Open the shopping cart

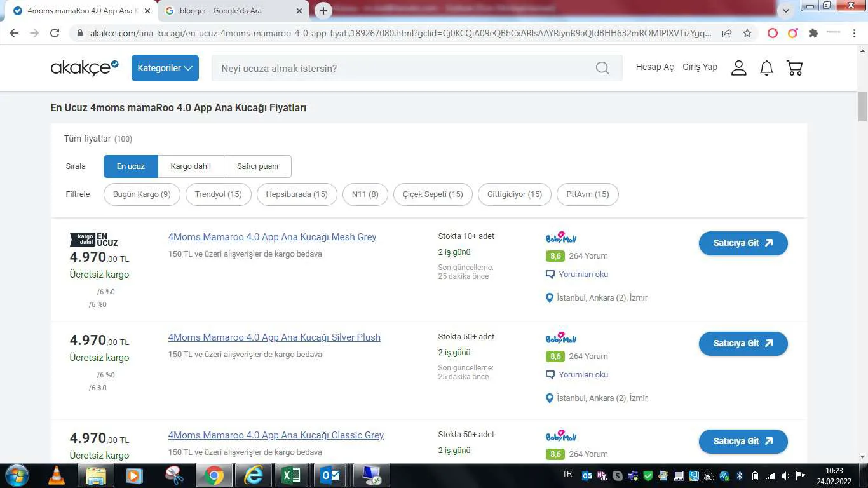tap(795, 68)
